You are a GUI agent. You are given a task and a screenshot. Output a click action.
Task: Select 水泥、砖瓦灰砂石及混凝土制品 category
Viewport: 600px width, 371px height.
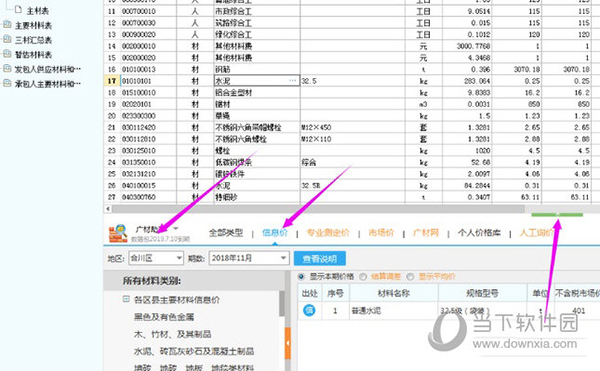coord(194,351)
